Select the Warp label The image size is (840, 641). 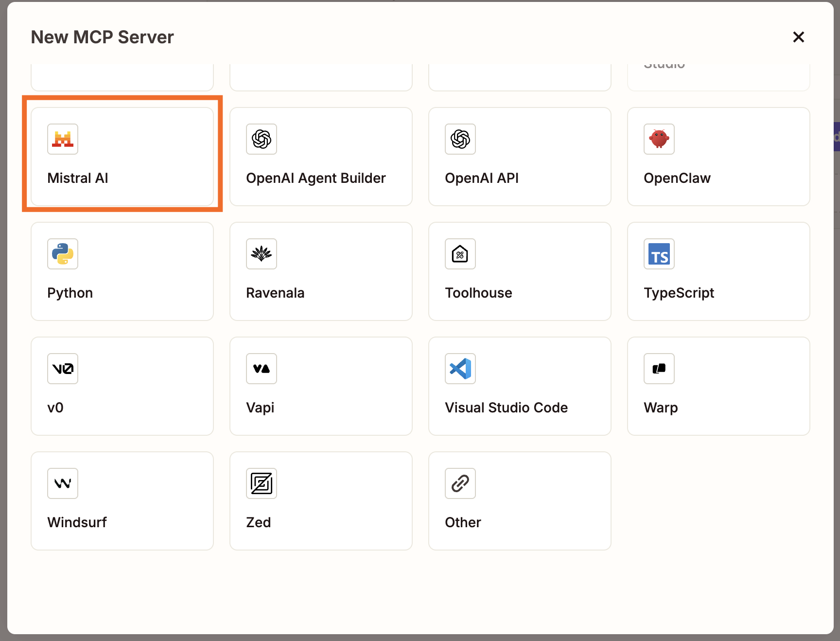(661, 408)
